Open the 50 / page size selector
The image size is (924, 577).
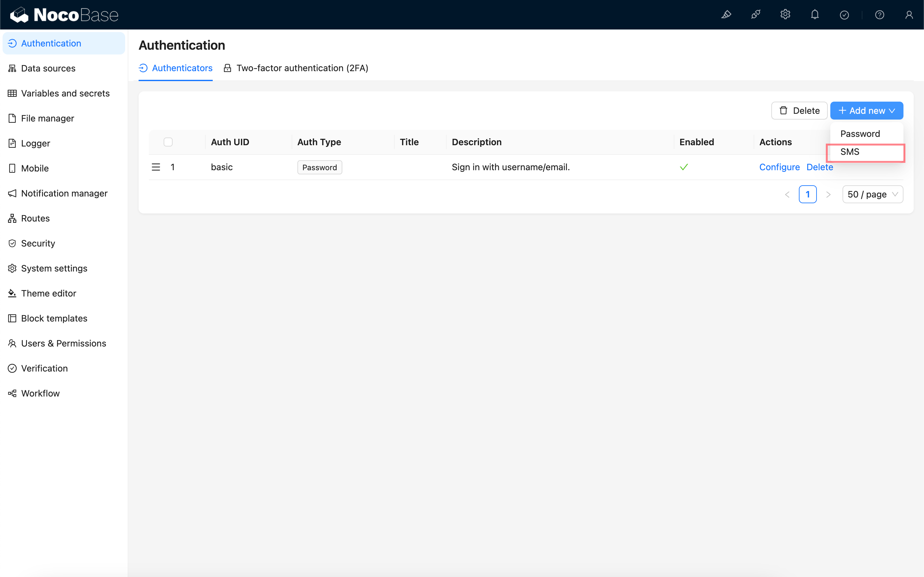tap(872, 194)
